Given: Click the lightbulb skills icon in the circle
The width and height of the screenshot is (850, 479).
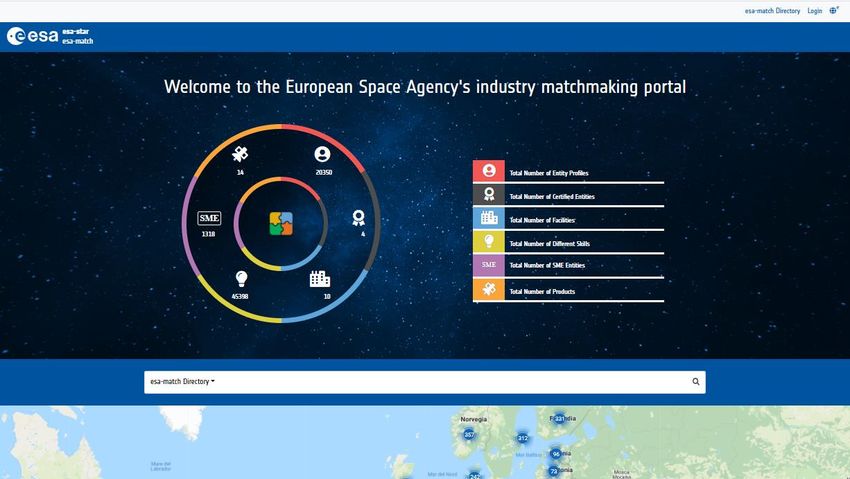Looking at the screenshot, I should tap(242, 279).
